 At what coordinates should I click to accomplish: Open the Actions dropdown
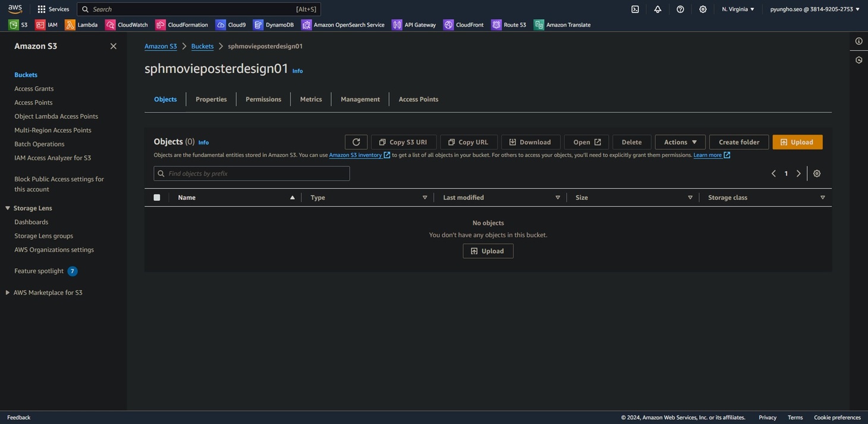680,142
